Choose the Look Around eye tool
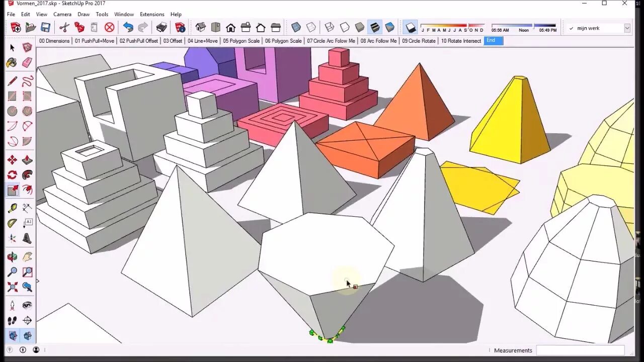Viewport: 644px width, 362px height. pyautogui.click(x=27, y=306)
